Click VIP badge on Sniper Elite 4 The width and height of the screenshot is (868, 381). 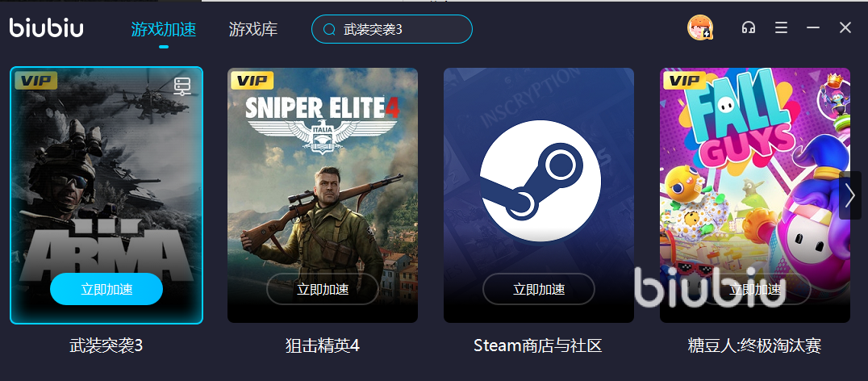click(252, 80)
